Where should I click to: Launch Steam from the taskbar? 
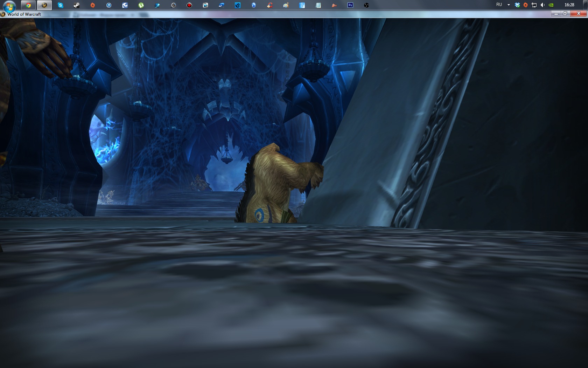[77, 5]
